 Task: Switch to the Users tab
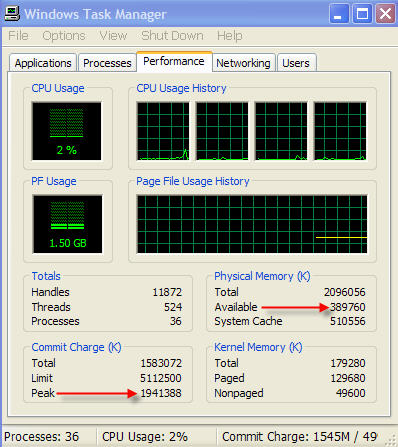(296, 63)
